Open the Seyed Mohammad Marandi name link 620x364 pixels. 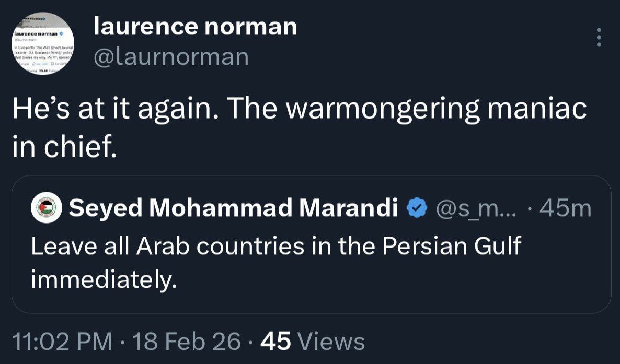[233, 209]
